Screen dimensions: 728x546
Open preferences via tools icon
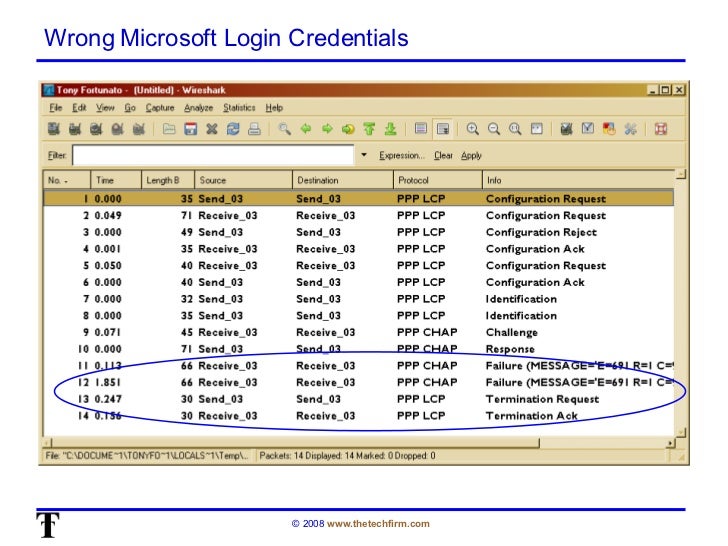(x=630, y=129)
